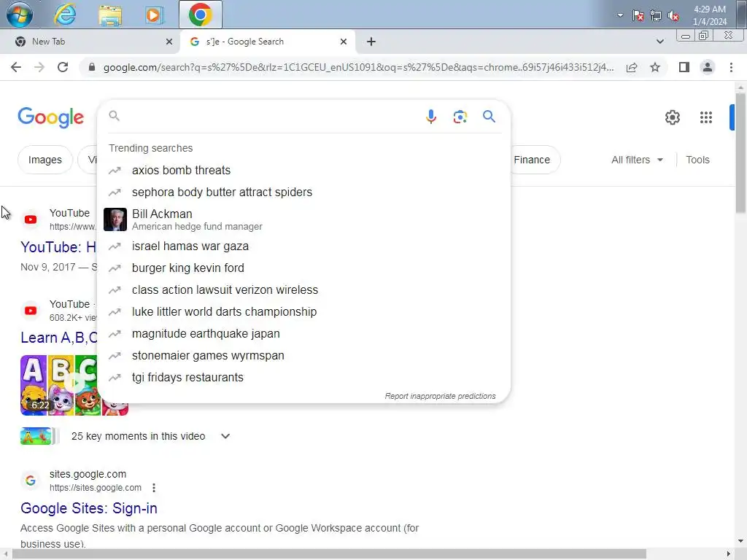
Task: Click the Chrome forward arrow button
Action: point(39,67)
